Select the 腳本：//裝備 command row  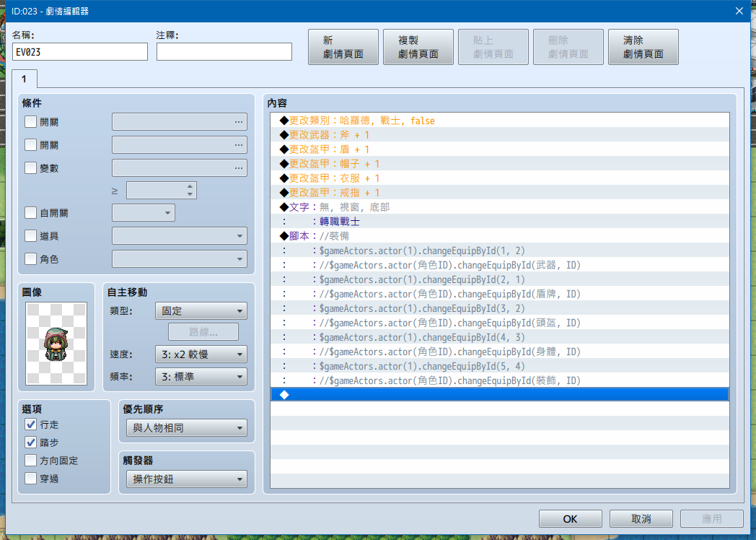pos(499,236)
